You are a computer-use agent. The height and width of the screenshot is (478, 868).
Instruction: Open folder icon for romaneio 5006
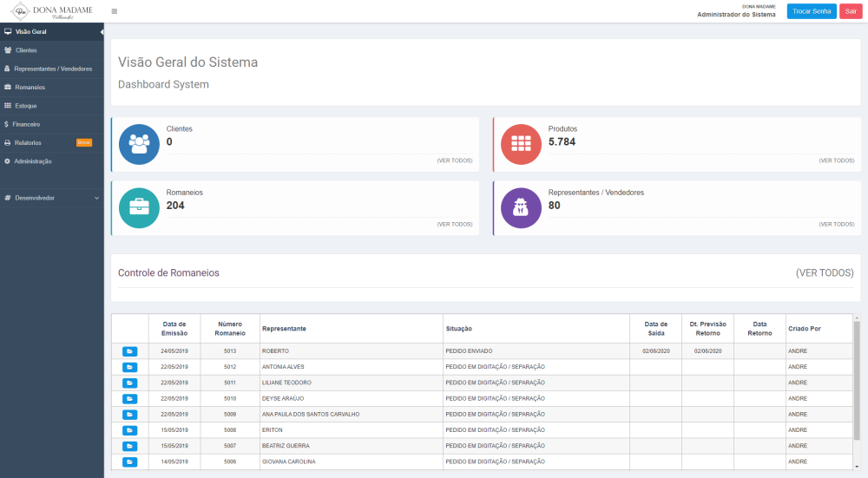click(129, 462)
